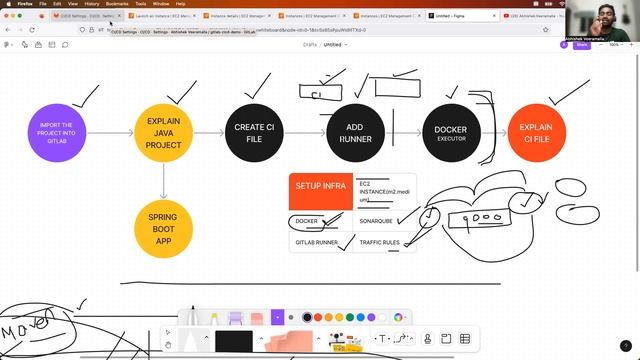
Task: Bookmark page with the star icon
Action: pyautogui.click(x=546, y=30)
